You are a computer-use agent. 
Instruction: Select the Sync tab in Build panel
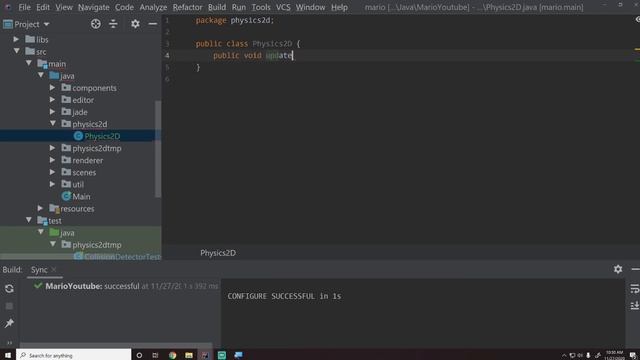point(39,270)
